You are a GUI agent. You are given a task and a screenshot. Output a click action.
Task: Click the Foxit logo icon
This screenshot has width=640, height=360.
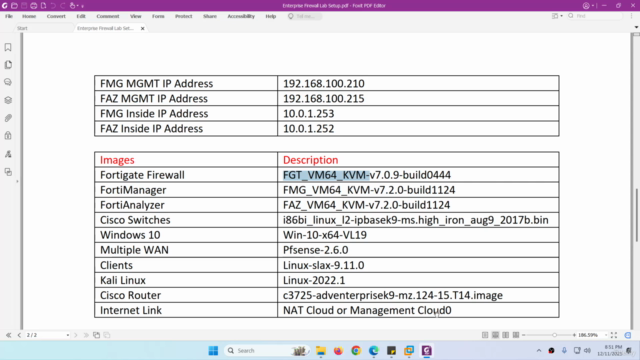point(4,6)
